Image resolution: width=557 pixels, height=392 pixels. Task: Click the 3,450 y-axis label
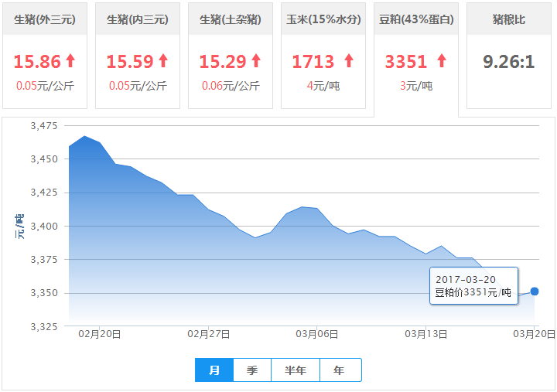click(x=44, y=159)
